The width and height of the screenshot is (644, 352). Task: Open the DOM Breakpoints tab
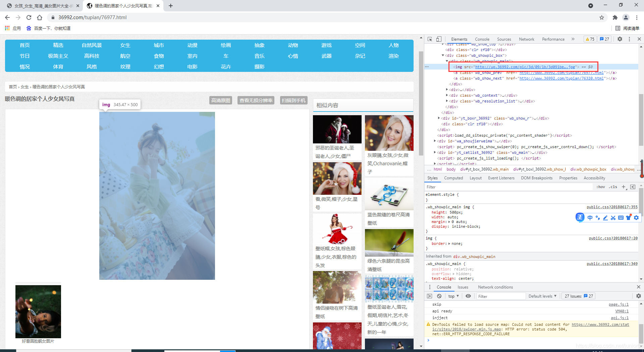(x=537, y=178)
